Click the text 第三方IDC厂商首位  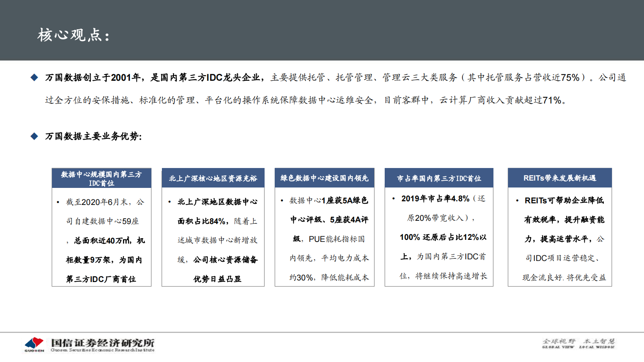tap(101, 279)
